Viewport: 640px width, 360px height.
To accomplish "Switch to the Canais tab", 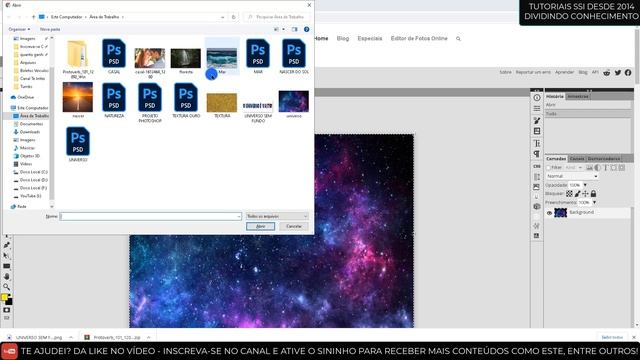I will (577, 158).
